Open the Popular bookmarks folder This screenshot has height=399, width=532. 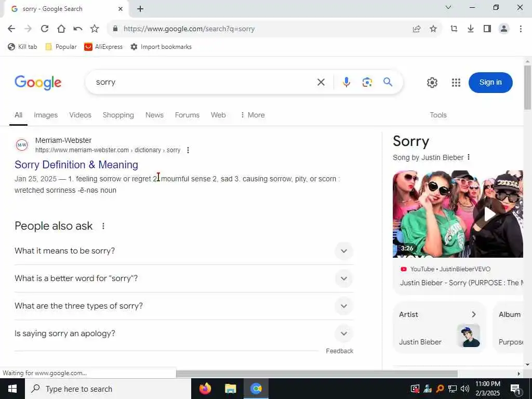(x=61, y=47)
